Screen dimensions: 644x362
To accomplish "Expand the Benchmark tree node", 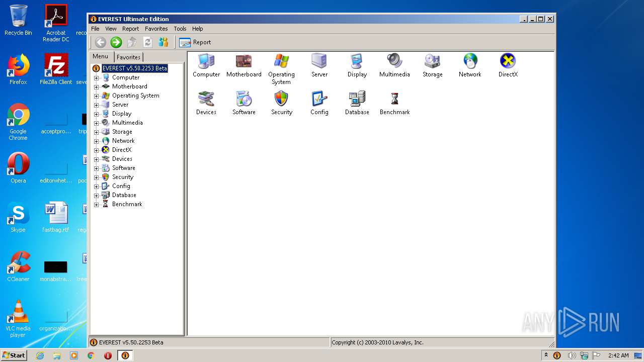I will pyautogui.click(x=97, y=205).
